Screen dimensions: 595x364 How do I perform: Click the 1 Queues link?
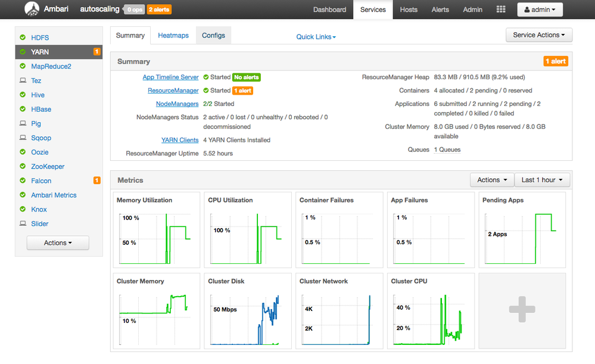447,150
